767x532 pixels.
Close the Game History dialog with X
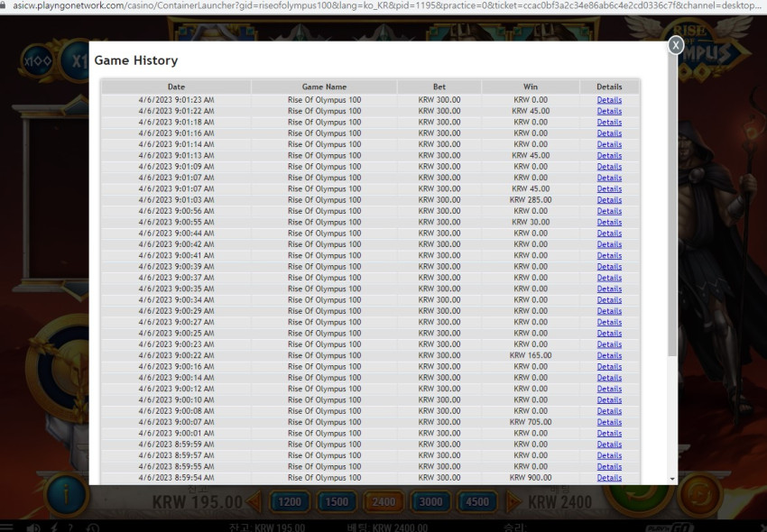tap(676, 45)
